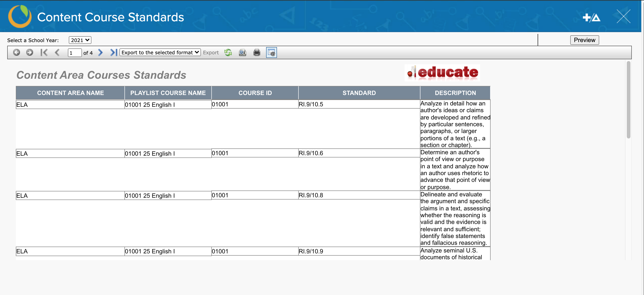Click the educate logo image
644x295 pixels.
click(442, 72)
